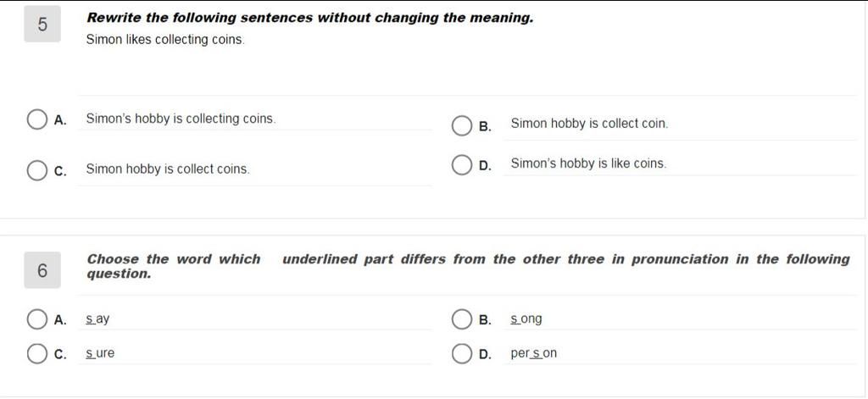Click the question number 6 badge

pyautogui.click(x=42, y=270)
